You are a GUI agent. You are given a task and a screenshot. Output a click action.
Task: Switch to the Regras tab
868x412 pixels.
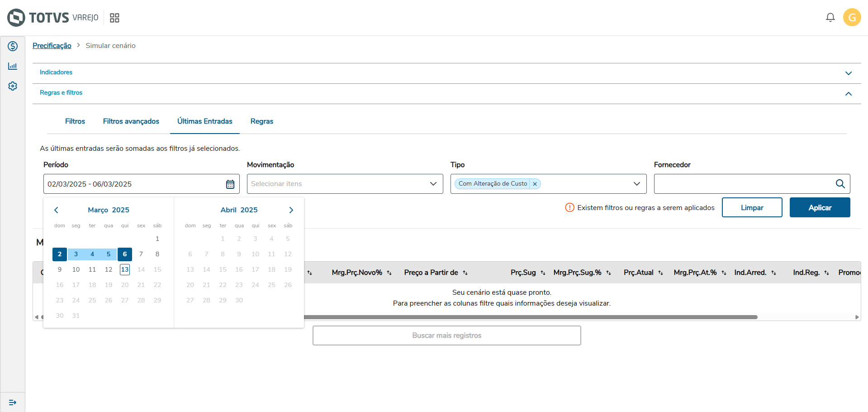(262, 121)
